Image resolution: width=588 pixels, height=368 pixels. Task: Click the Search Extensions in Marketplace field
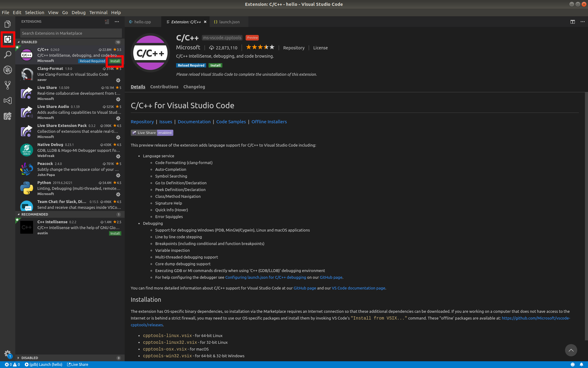[71, 33]
